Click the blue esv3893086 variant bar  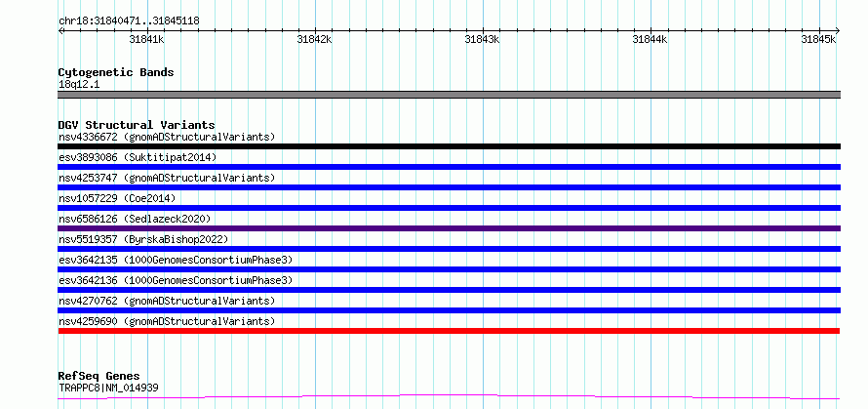coord(449,167)
